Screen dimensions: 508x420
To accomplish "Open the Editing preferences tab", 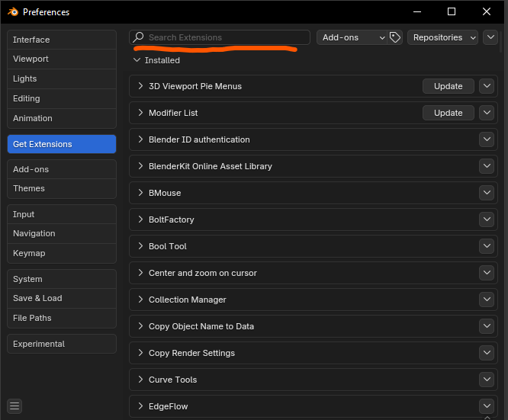I will (x=62, y=98).
